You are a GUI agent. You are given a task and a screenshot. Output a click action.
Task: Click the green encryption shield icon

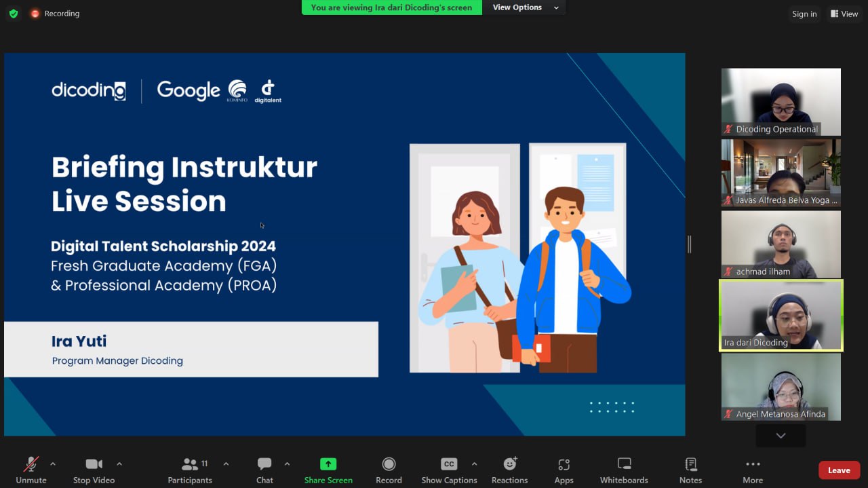click(14, 14)
